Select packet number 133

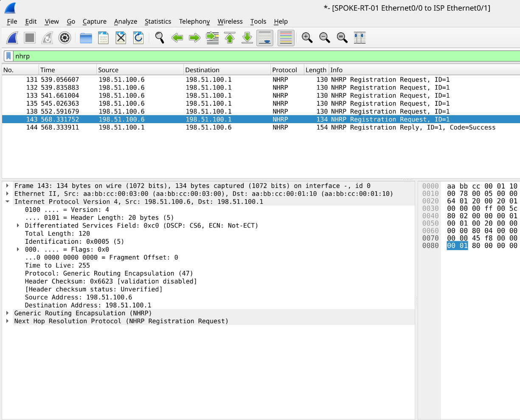tap(261, 96)
